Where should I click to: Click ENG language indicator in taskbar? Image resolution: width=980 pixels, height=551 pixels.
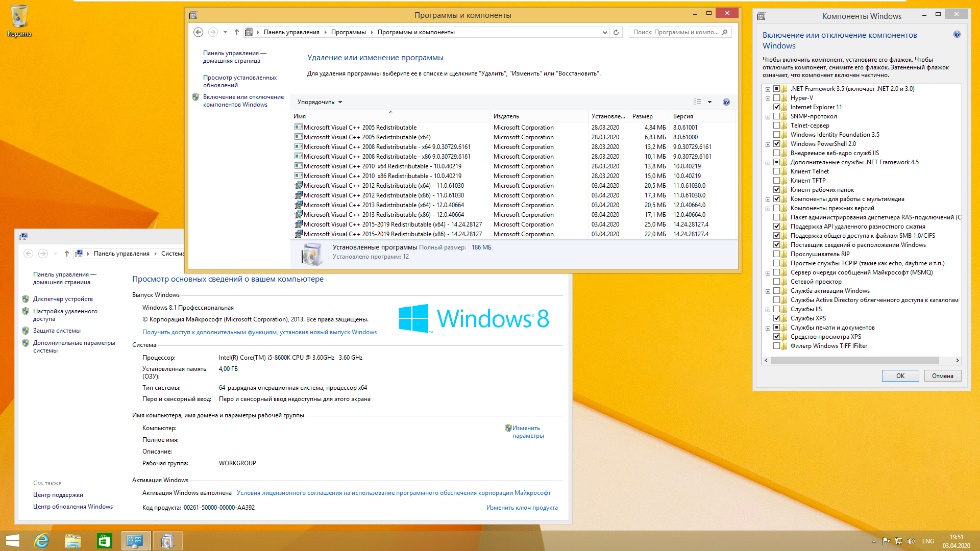[x=928, y=541]
